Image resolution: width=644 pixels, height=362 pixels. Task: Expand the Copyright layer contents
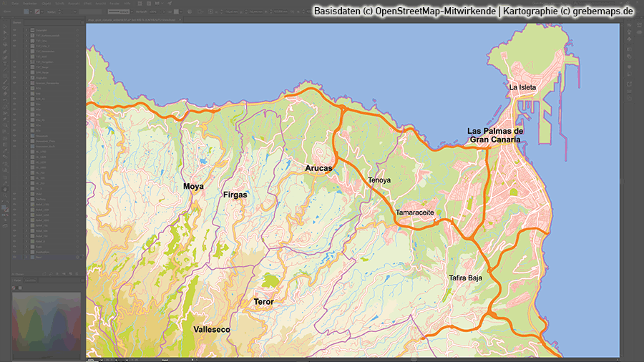click(x=26, y=30)
